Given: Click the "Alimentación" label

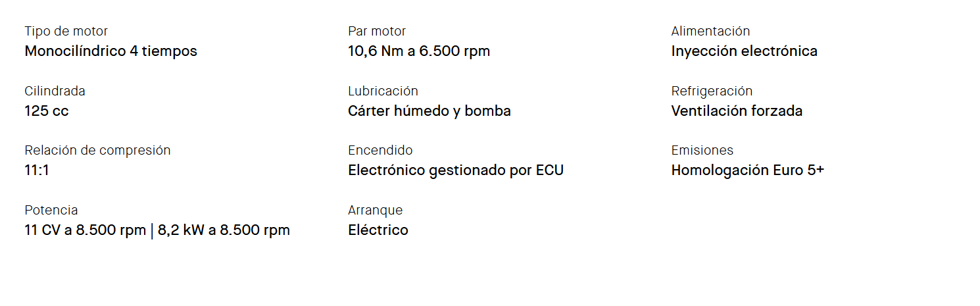Looking at the screenshot, I should [710, 31].
